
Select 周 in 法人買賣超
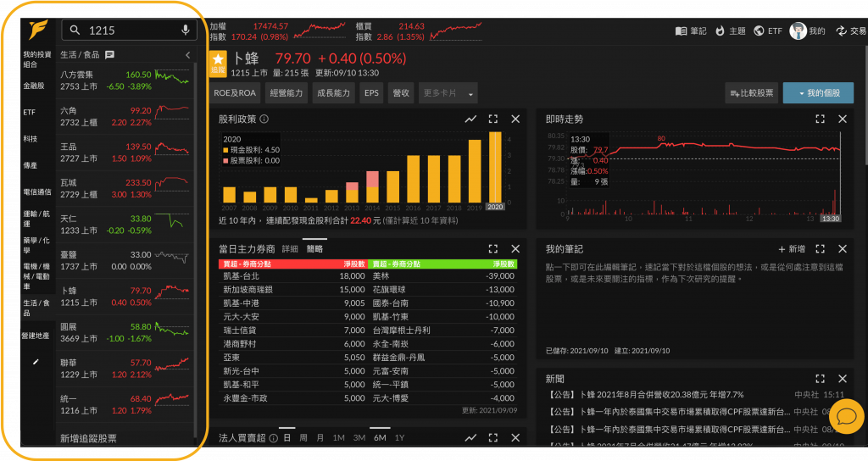pos(303,438)
